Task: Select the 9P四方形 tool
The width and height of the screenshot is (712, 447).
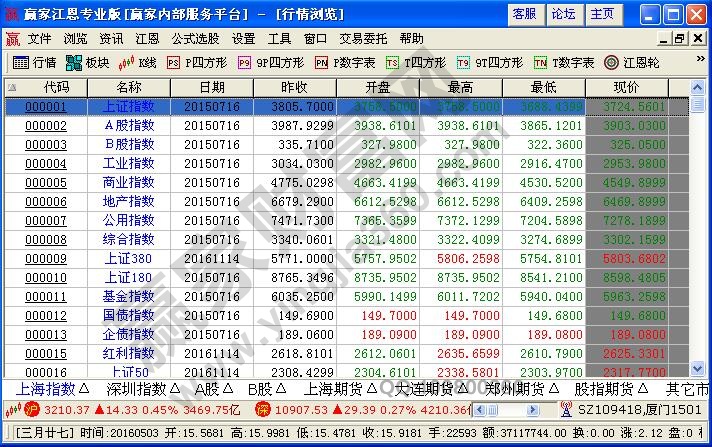Action: click(271, 62)
